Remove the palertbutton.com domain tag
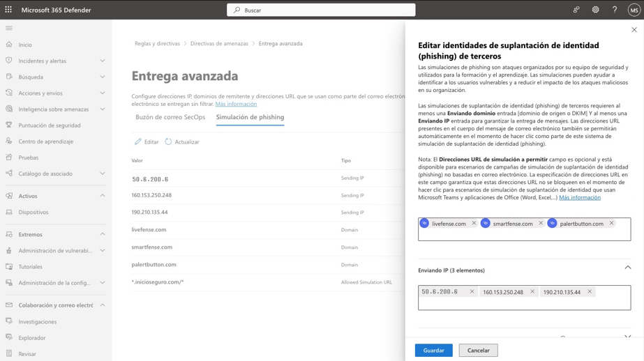Viewport: 644px width, 361px height. coord(611,223)
